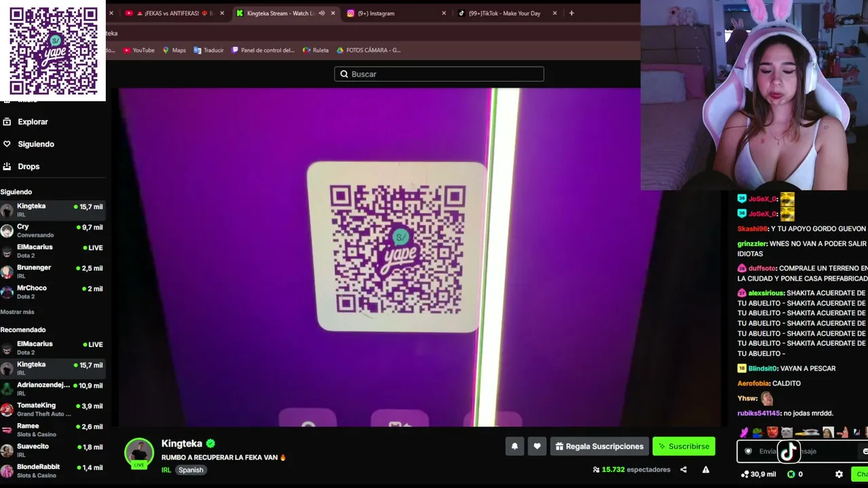Open ElMacarius channel in Recomendado list
Viewport: 868px width, 488px height.
tap(52, 348)
